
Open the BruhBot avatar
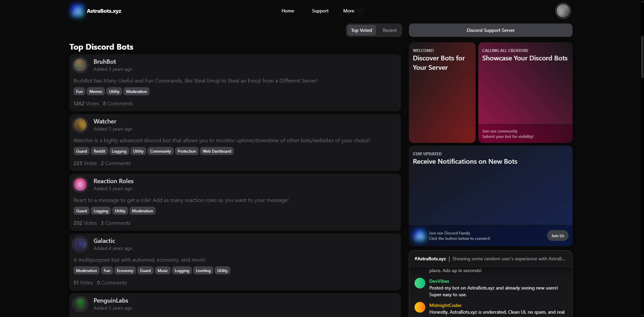80,65
